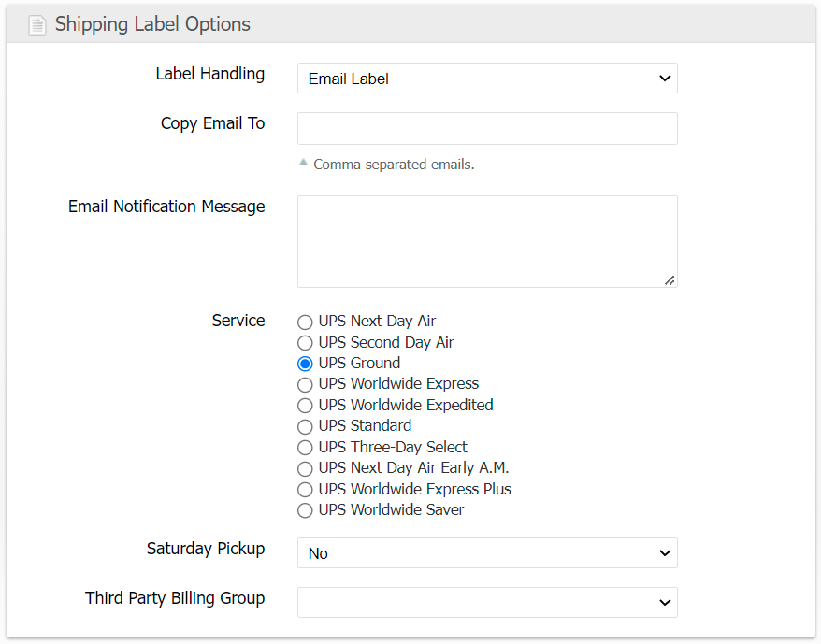The width and height of the screenshot is (821, 644).
Task: Click the document icon beside Shipping Label Options
Action: pos(36,25)
